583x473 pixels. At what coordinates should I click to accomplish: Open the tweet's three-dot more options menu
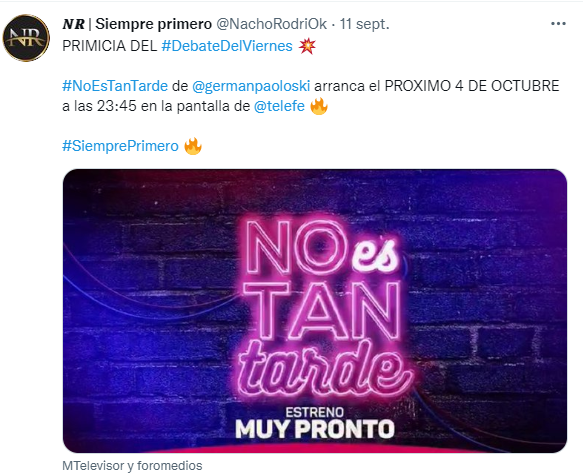click(x=558, y=24)
